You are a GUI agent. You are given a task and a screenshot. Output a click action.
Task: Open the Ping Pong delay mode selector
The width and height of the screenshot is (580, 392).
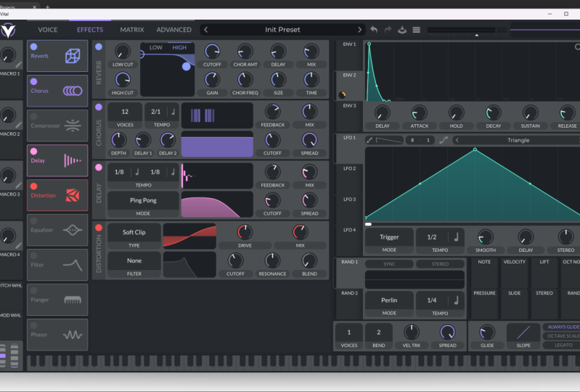pos(143,200)
